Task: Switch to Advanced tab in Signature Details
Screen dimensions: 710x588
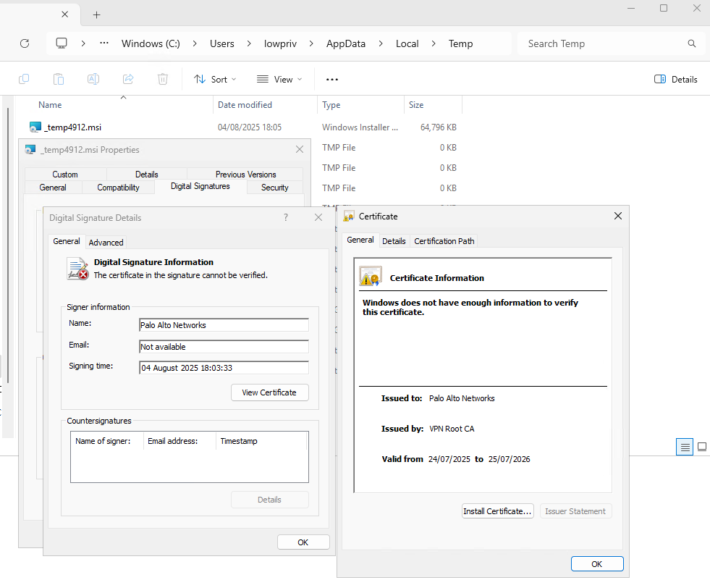Action: click(106, 243)
